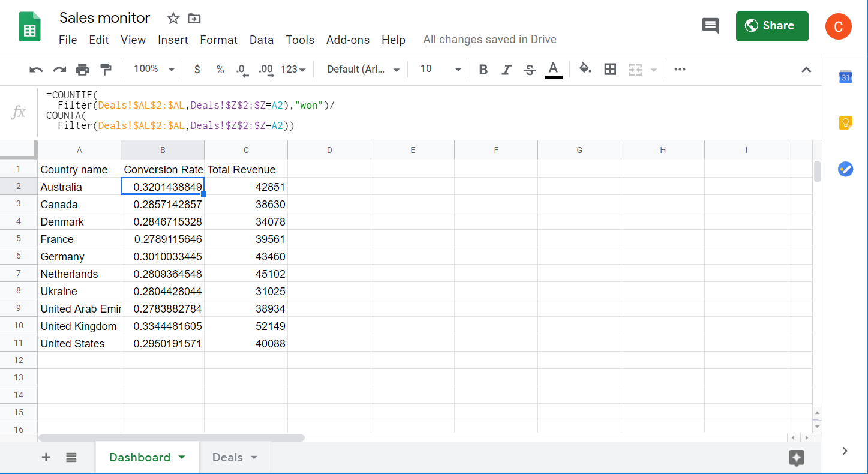The height and width of the screenshot is (474, 868).
Task: Format as currency with dollar icon
Action: [x=197, y=70]
